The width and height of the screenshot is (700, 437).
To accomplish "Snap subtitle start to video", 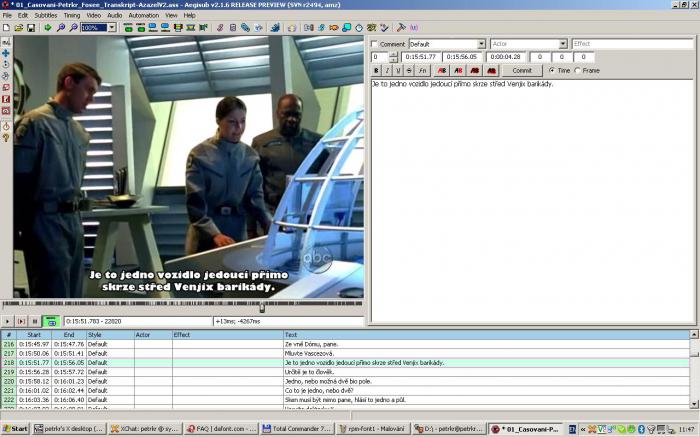I will [x=153, y=28].
